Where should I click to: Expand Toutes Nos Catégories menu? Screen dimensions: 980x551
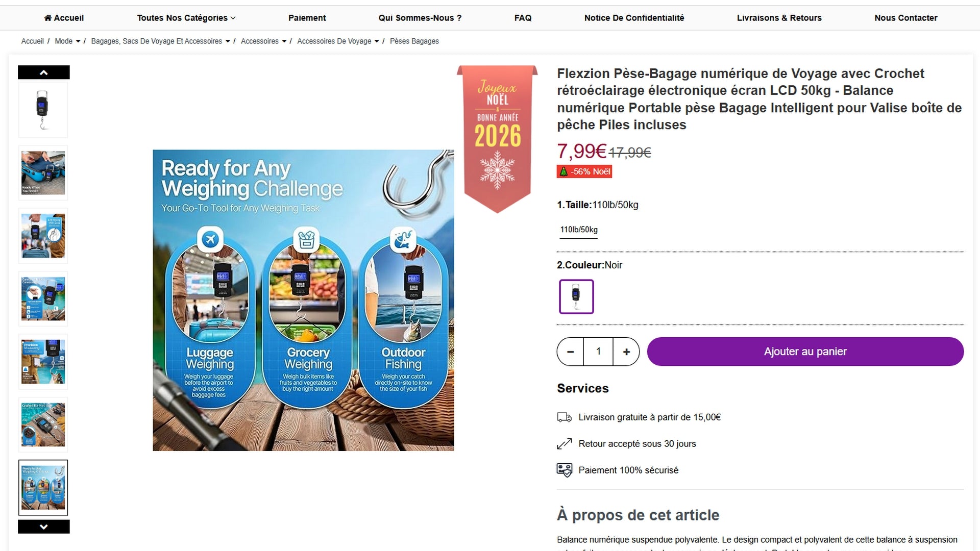pos(186,18)
